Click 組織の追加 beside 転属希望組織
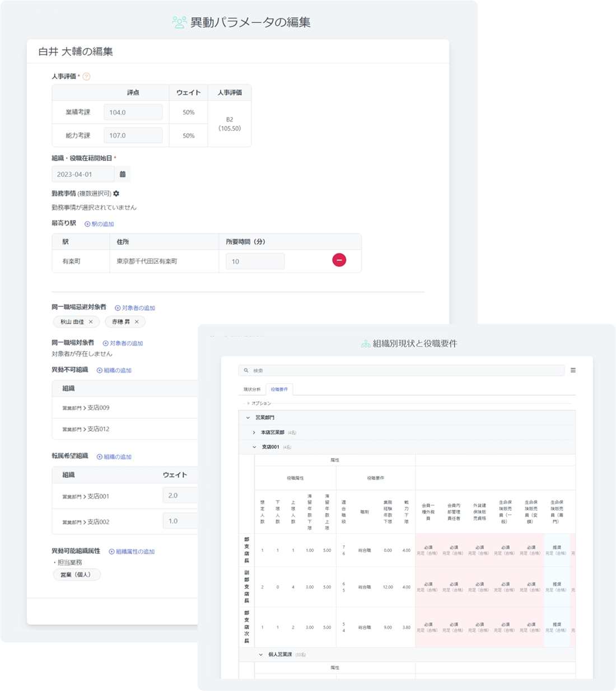Screen dimensions: 616x691 click(114, 457)
